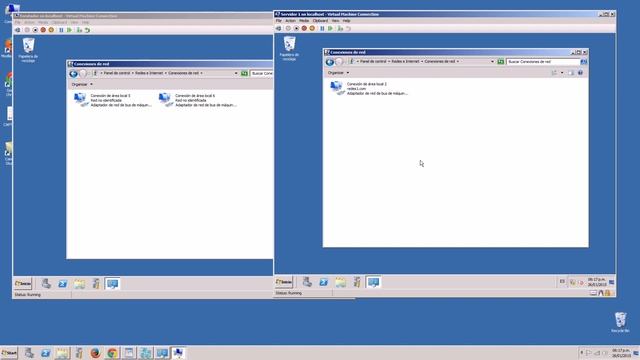Open the Clipboard menu in Servidor 1 window
Image resolution: width=640 pixels, height=360 pixels.
coord(320,20)
